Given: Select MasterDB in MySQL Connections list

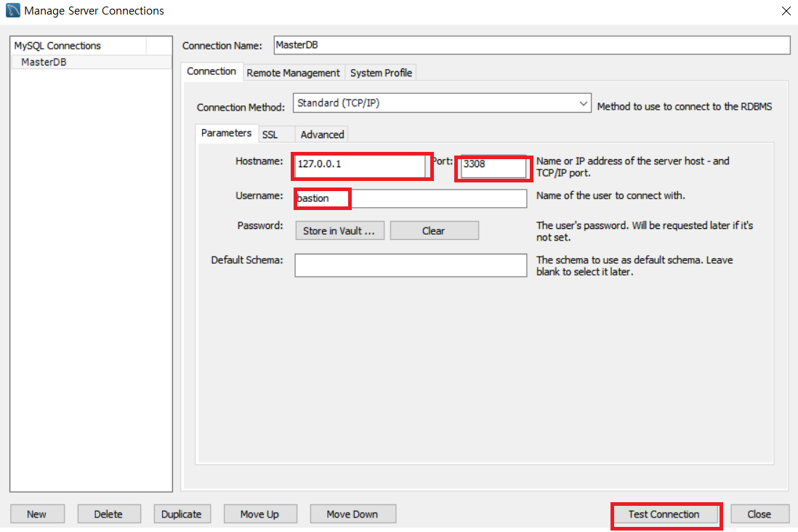Looking at the screenshot, I should tap(91, 62).
